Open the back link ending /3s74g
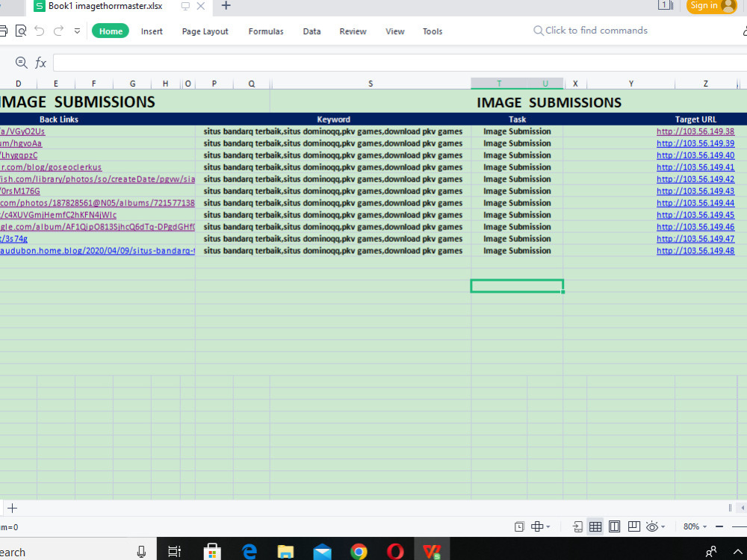 (x=13, y=239)
